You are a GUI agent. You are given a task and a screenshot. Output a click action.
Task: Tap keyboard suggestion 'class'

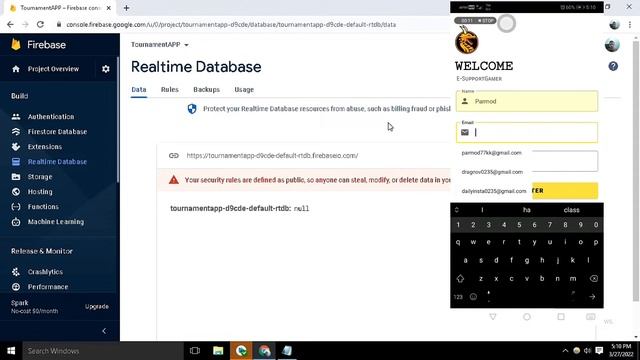coord(571,210)
